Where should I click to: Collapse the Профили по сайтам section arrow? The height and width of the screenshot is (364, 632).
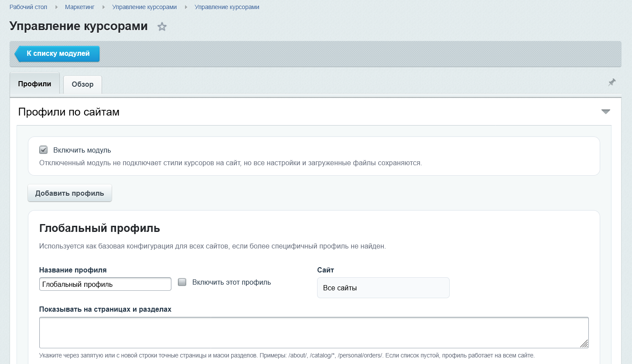[605, 112]
